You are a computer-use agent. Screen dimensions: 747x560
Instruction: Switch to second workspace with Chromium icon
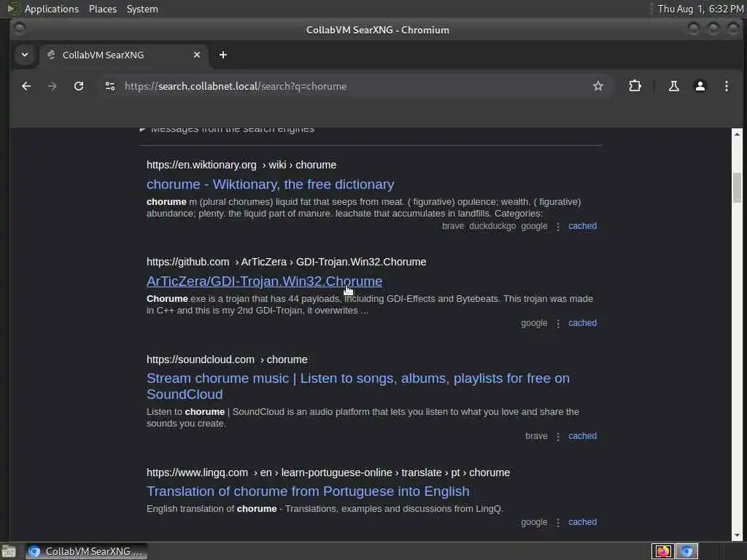click(x=686, y=551)
